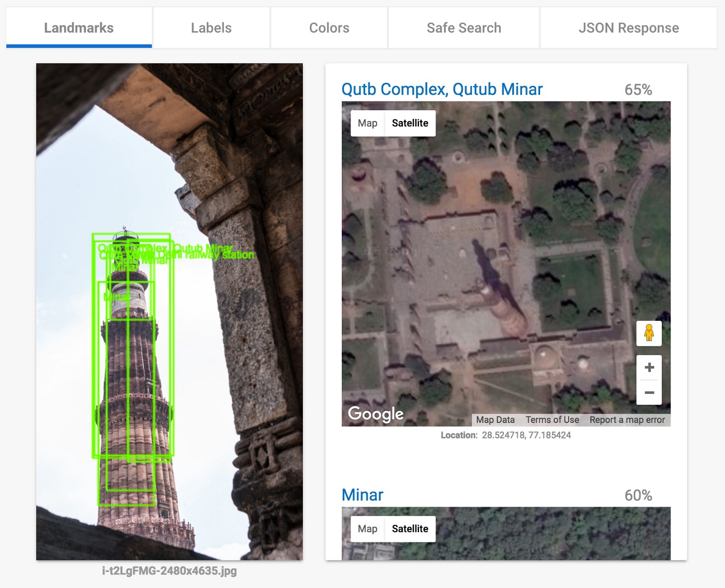Zoom out on the satellite map
725x588 pixels.
(x=649, y=393)
